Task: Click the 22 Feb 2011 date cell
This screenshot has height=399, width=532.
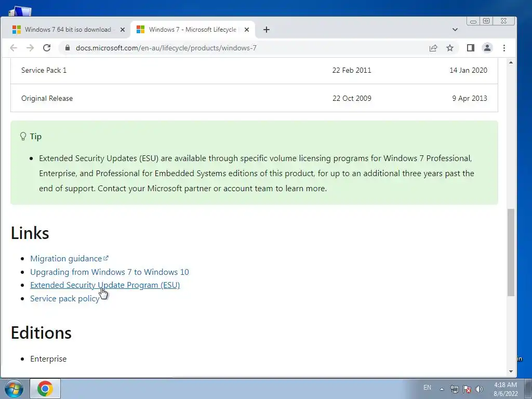Action: (352, 70)
